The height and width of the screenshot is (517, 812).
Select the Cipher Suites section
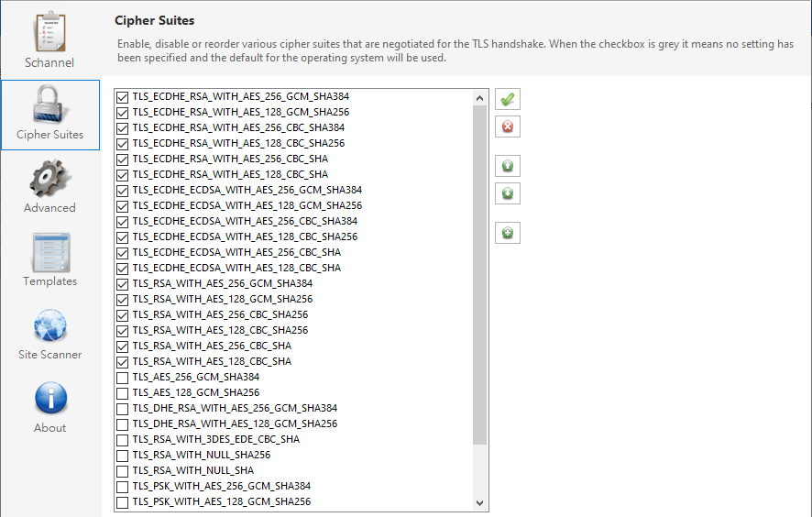point(49,115)
